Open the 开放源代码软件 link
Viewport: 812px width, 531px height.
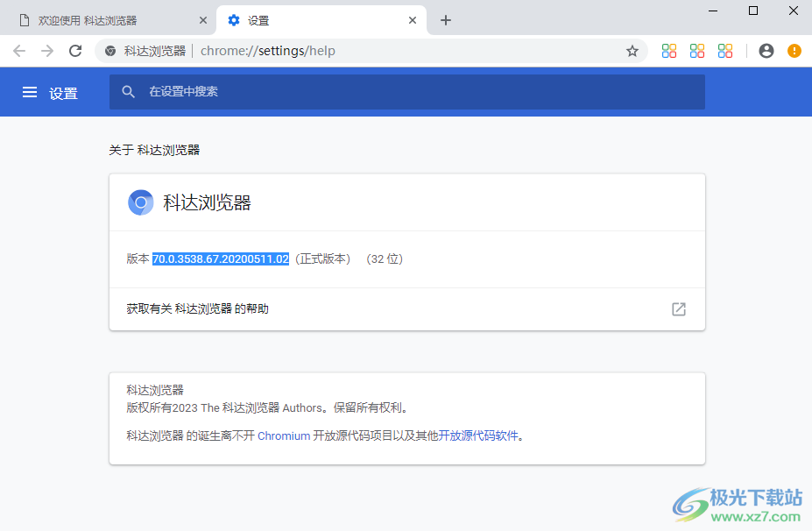pos(478,435)
